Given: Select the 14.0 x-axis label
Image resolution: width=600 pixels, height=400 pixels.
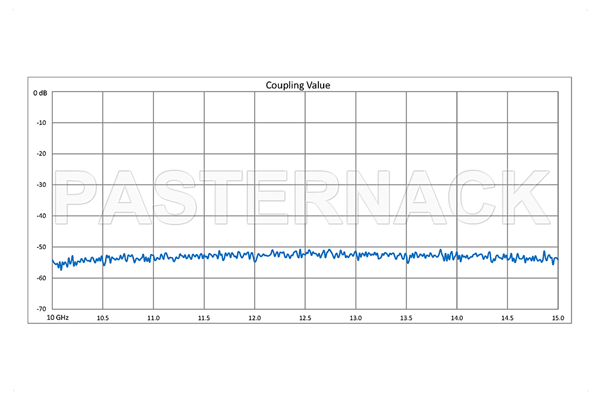Looking at the screenshot, I should [456, 318].
